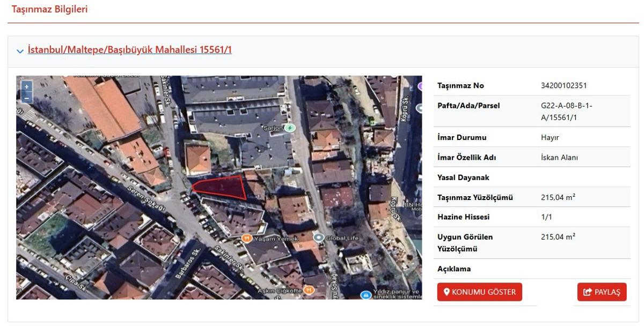Click the Taşınmaz Yüzölçümü value 215,04 m²
Image resolution: width=644 pixels, height=326 pixels.
[558, 197]
